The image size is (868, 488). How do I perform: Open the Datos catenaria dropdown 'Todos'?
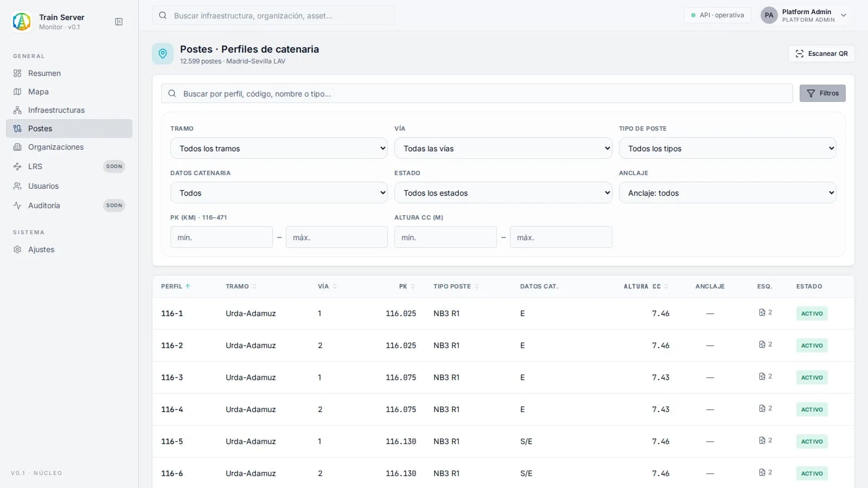279,192
